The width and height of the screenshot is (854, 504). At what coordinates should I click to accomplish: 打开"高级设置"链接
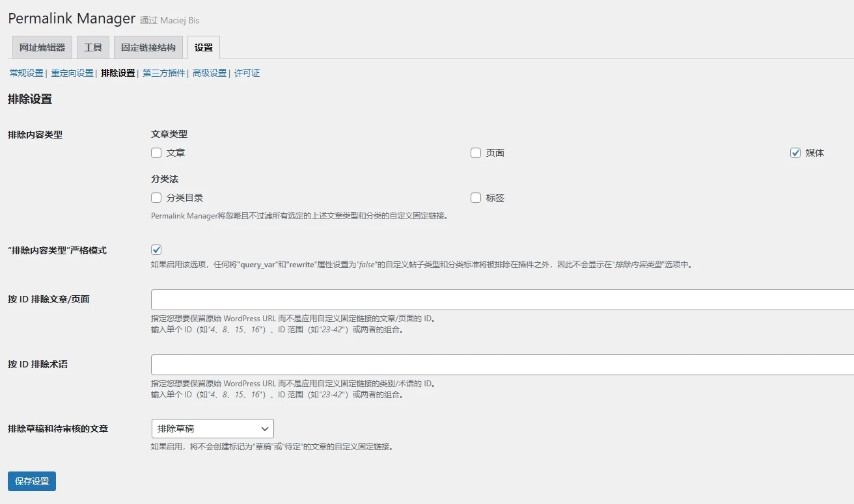tap(208, 73)
